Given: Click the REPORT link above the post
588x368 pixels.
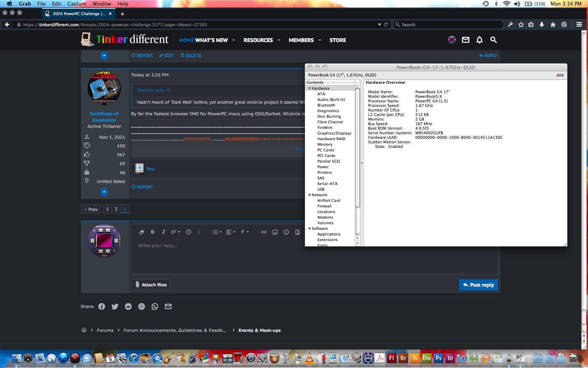Looking at the screenshot, I should click(x=142, y=56).
